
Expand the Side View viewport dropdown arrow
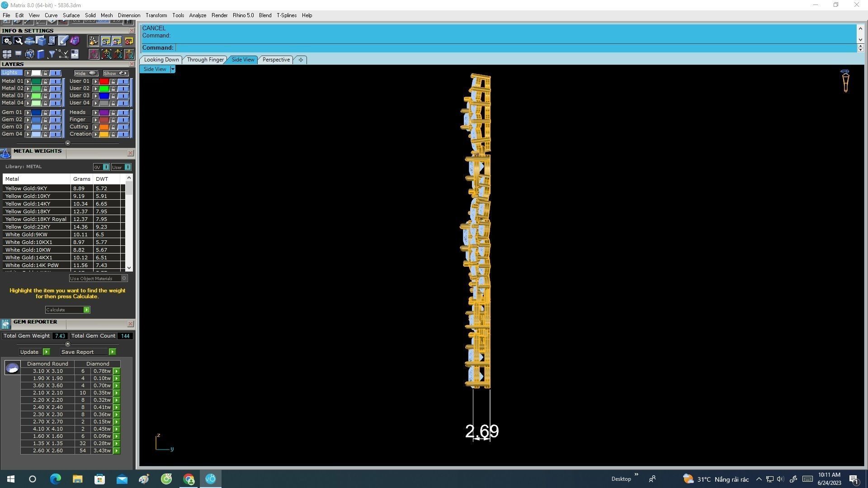click(172, 69)
